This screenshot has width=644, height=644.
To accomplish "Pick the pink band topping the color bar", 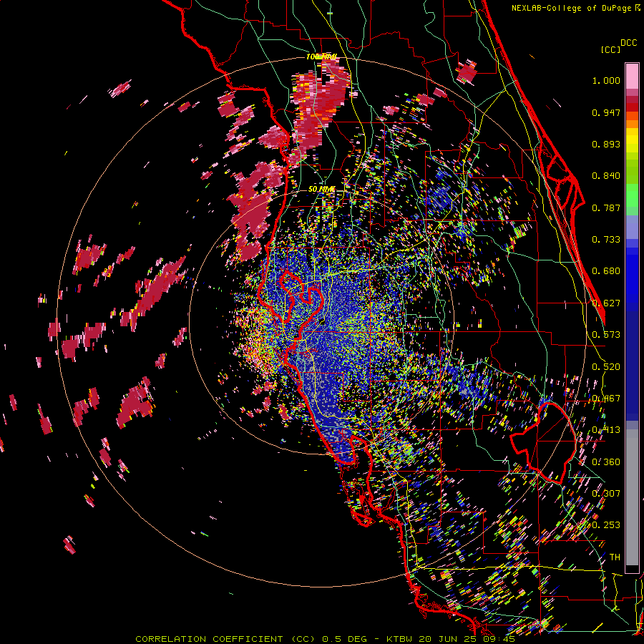I will point(632,76).
